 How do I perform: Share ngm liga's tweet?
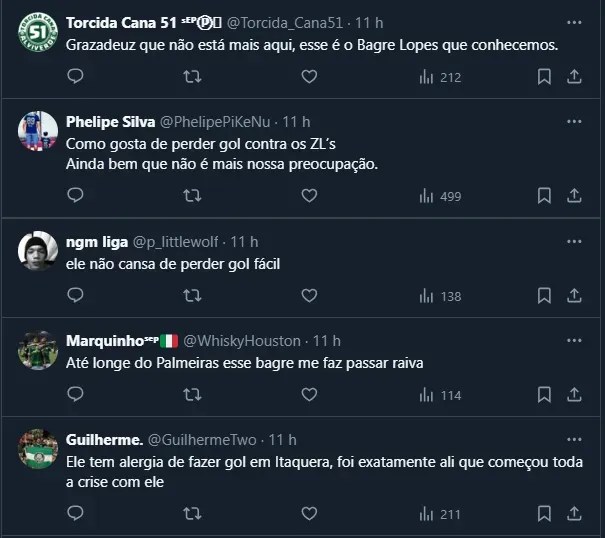575,296
